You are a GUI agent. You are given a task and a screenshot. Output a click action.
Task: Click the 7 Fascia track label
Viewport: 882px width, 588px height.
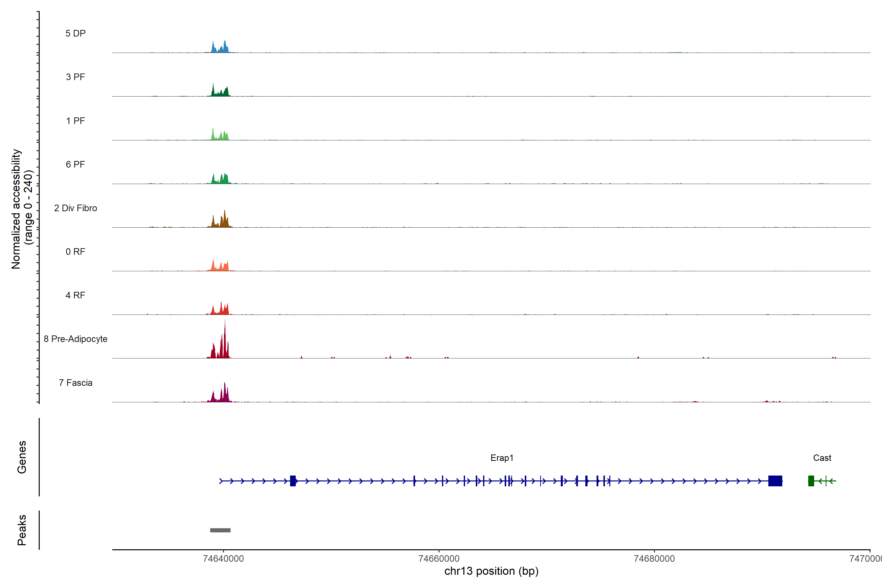tap(75, 382)
